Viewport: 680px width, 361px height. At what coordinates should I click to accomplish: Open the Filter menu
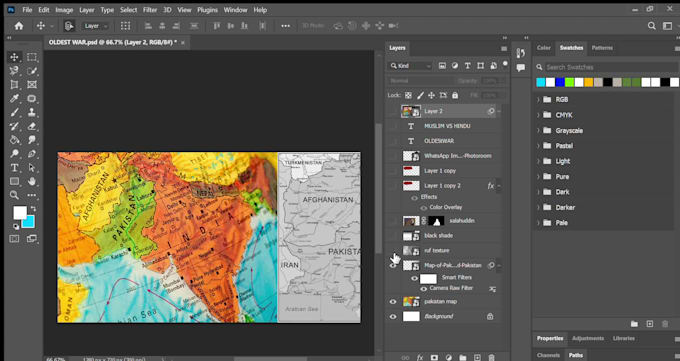pos(150,10)
